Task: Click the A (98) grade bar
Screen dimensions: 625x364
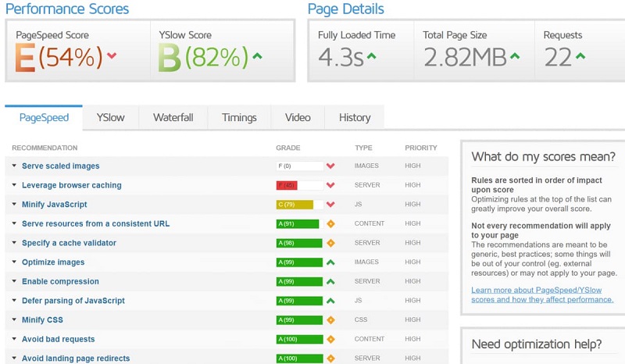Action: tap(300, 243)
